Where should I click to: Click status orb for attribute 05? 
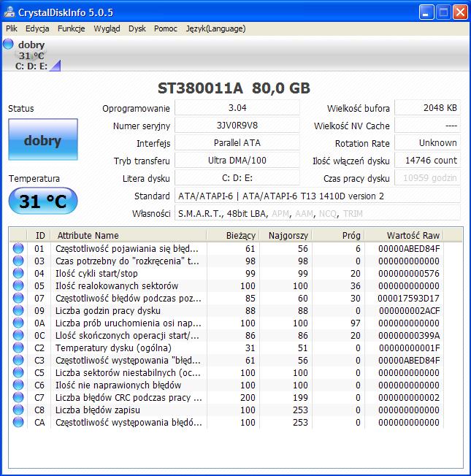coord(18,285)
